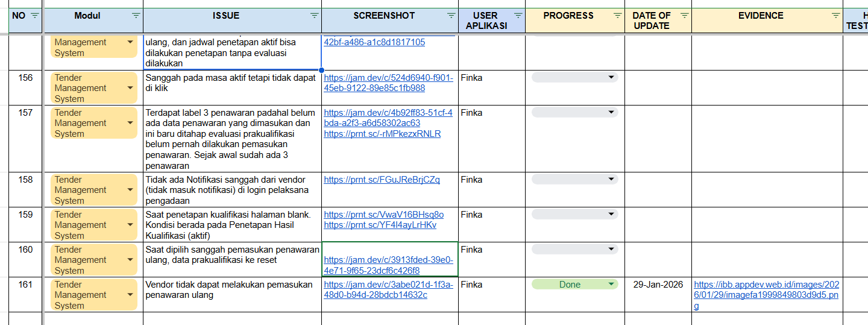Open the PROGRESS column filter icon

click(618, 16)
